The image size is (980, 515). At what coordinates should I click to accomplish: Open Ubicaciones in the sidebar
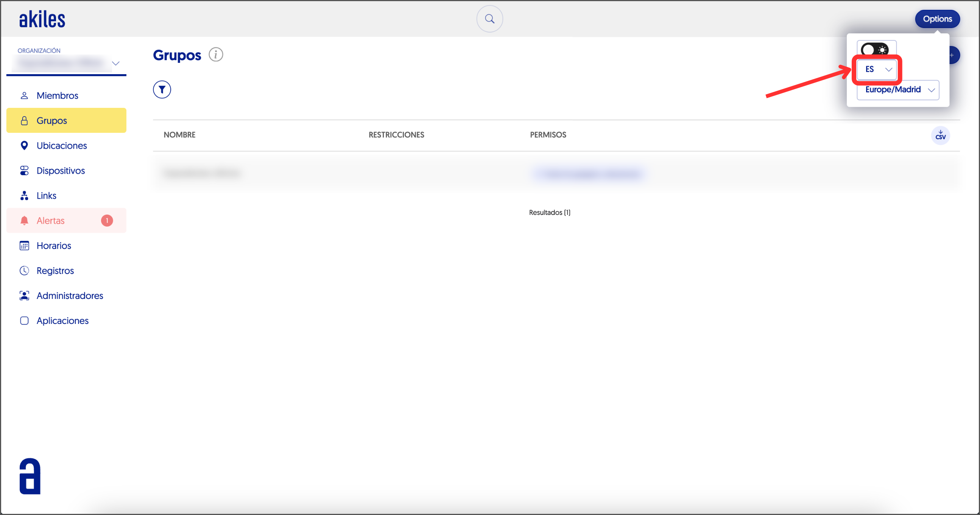point(62,146)
